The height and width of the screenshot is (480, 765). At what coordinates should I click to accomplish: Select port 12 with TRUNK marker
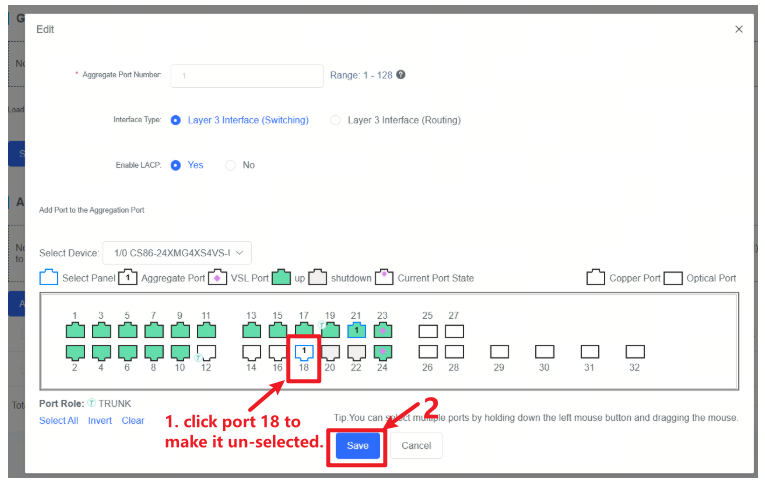tap(206, 351)
